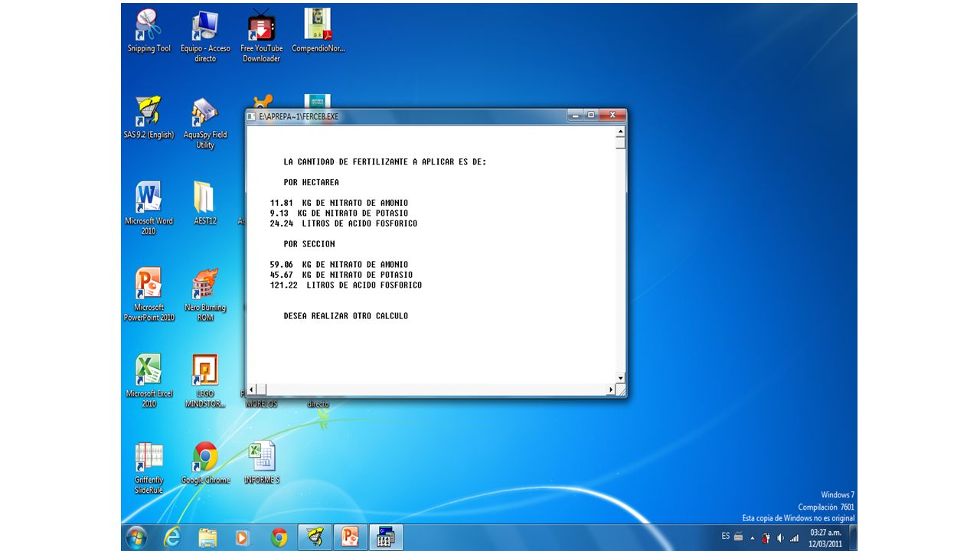Click the E:\APREPA~1\FERCEB.EXE title text

coord(299,117)
